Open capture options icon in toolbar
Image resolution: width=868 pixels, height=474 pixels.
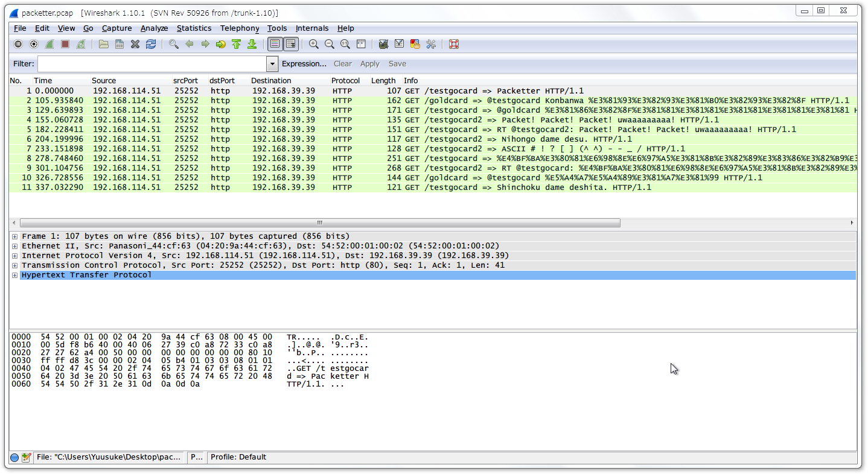[x=34, y=44]
